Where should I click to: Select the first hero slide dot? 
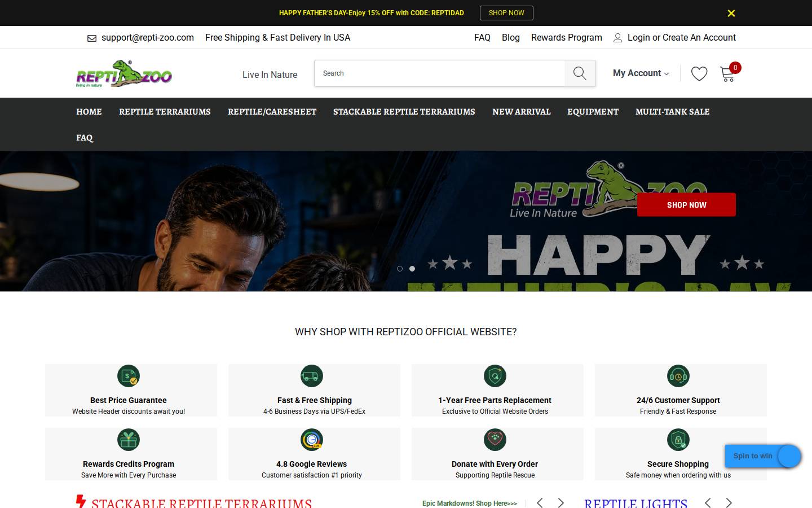click(x=400, y=269)
